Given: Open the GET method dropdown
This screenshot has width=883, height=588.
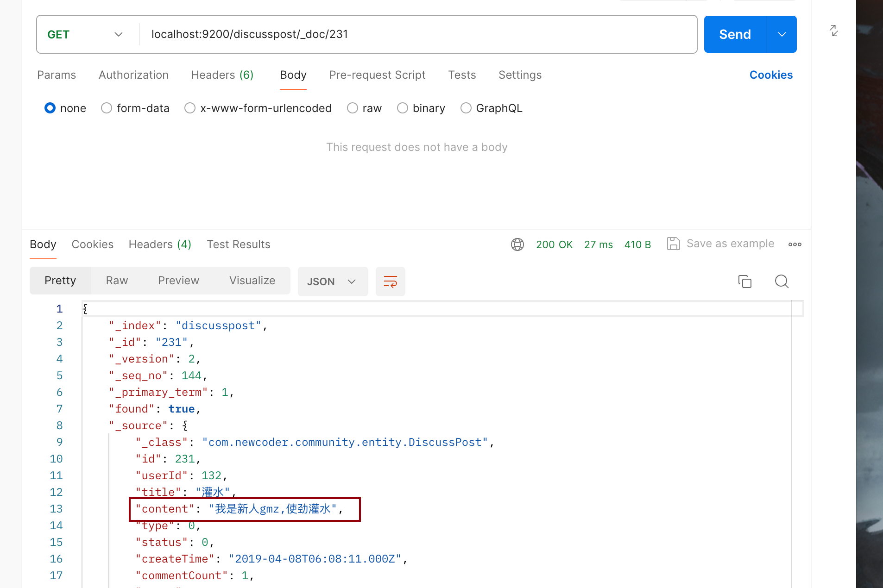Looking at the screenshot, I should 85,34.
